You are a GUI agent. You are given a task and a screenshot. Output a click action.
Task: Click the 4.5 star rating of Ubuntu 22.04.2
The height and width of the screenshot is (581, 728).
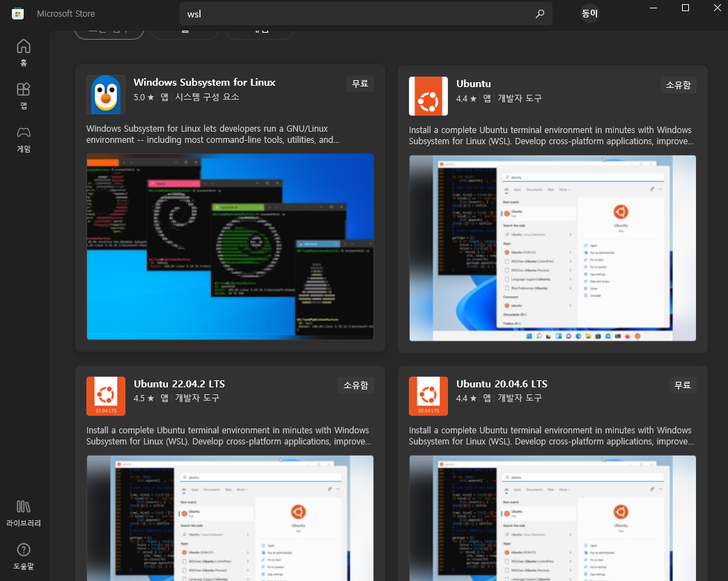pyautogui.click(x=144, y=398)
